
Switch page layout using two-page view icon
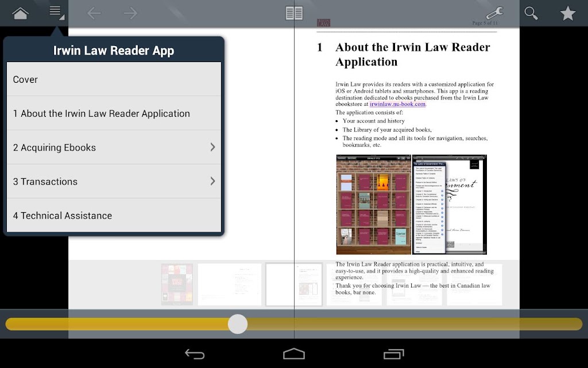point(294,13)
